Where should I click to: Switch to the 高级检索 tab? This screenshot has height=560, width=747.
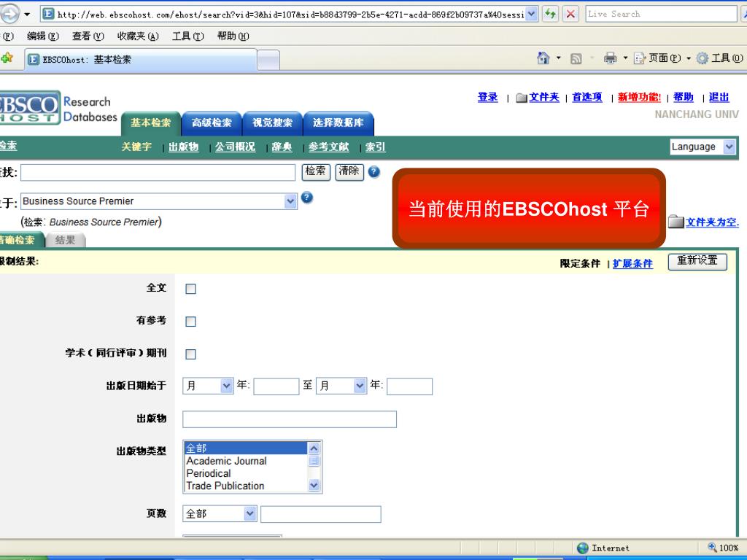click(212, 122)
